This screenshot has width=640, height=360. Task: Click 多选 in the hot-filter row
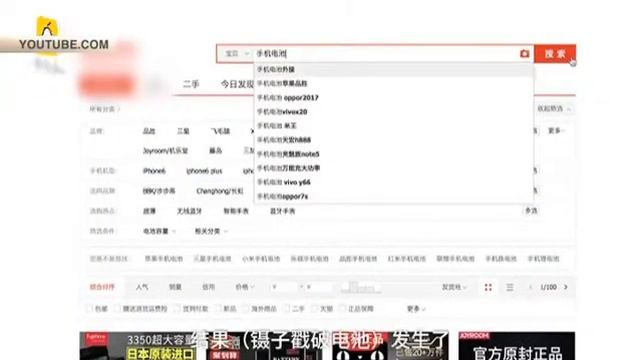531,211
